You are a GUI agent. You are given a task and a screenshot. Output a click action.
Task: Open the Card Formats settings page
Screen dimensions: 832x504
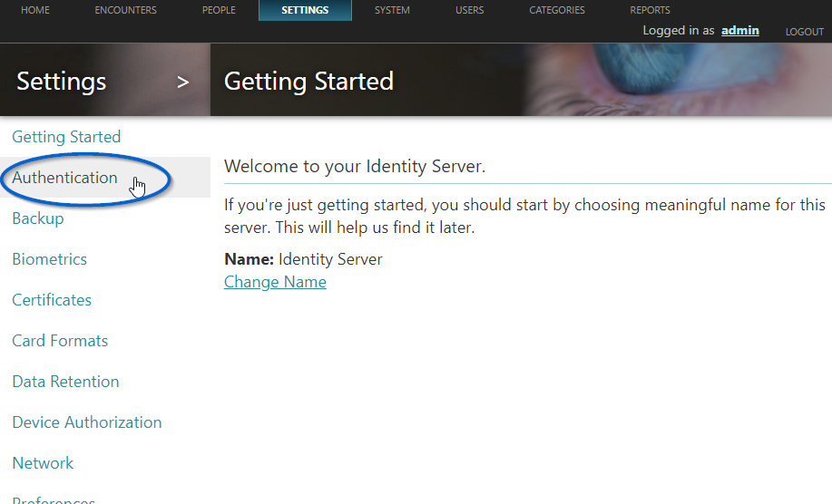(x=60, y=341)
